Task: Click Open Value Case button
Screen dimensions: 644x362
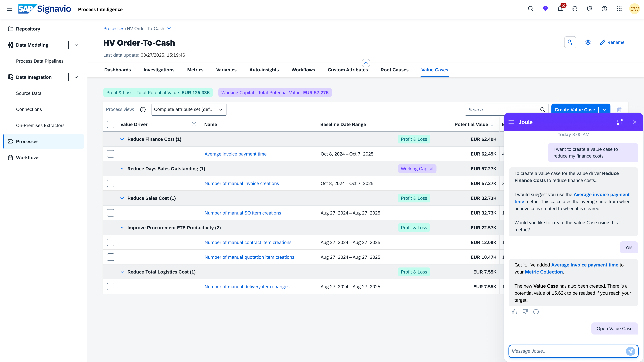Action: [614, 328]
